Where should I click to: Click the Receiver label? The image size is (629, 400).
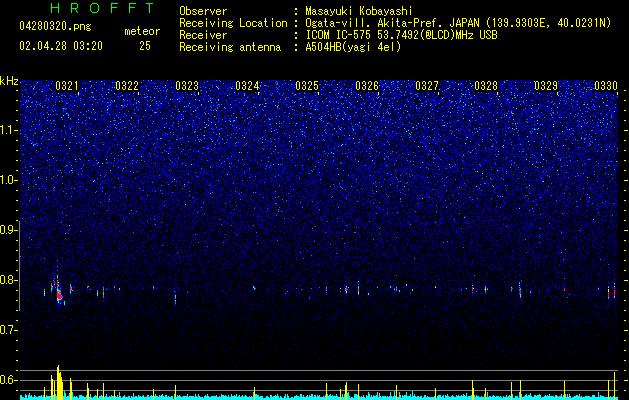tap(203, 35)
